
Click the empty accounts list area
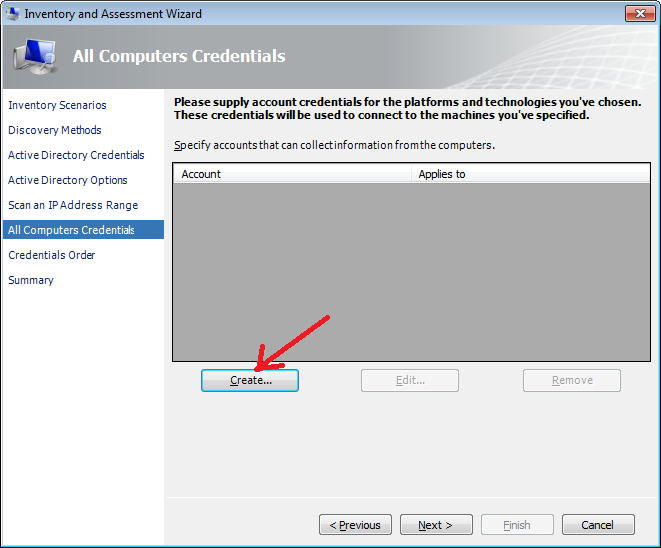pos(411,271)
